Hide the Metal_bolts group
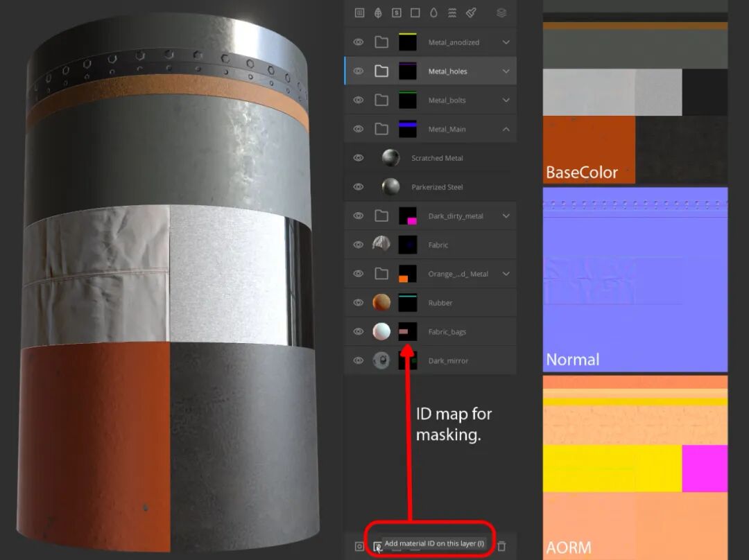 click(359, 100)
